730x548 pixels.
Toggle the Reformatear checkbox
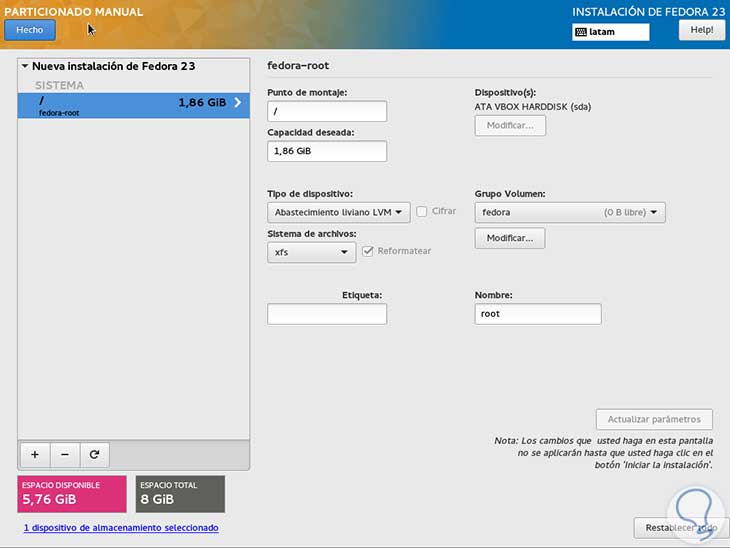pyautogui.click(x=368, y=251)
